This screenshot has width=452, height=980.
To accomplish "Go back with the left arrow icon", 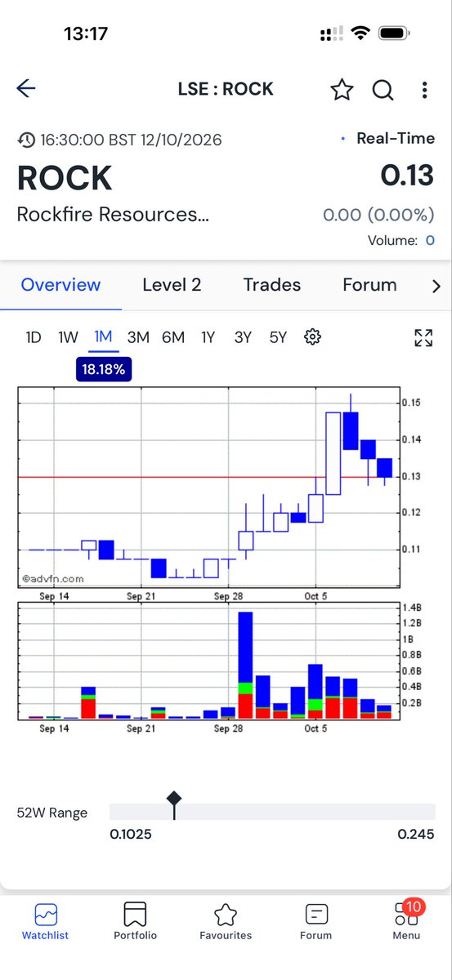I will click(26, 89).
